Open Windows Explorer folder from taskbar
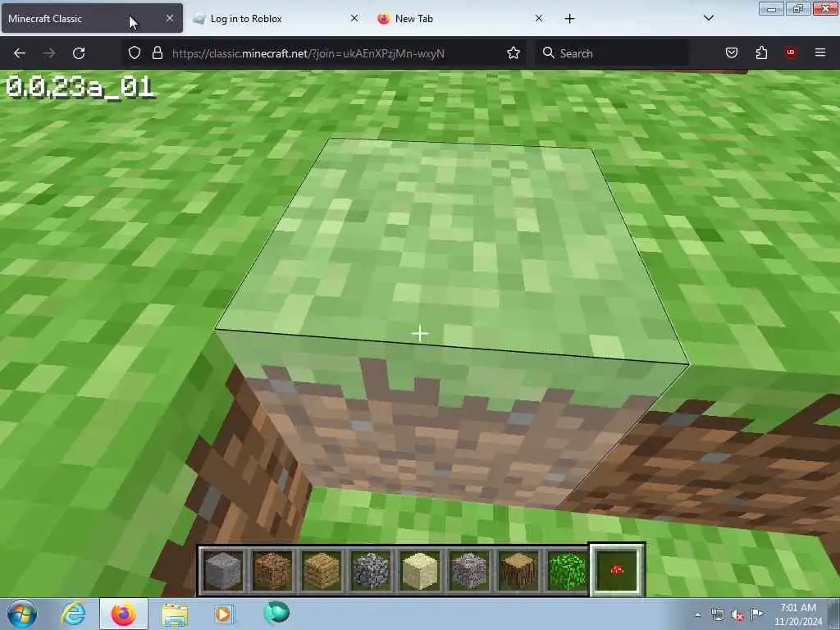 click(175, 614)
